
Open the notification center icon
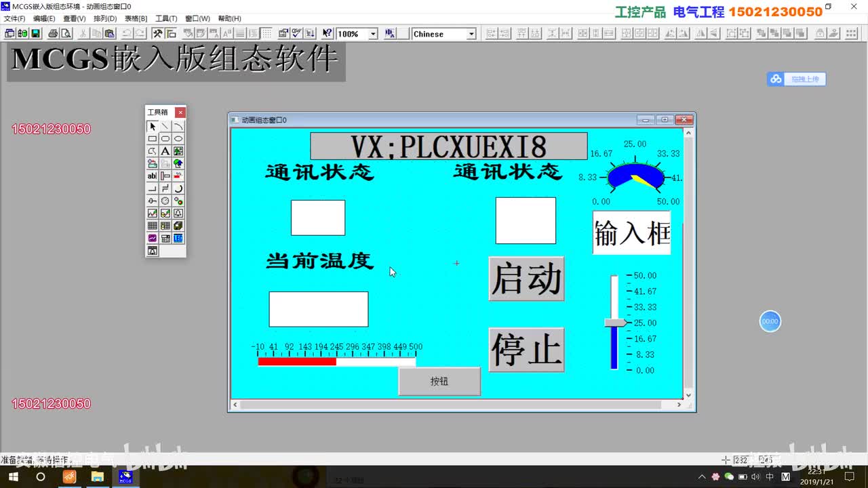849,476
